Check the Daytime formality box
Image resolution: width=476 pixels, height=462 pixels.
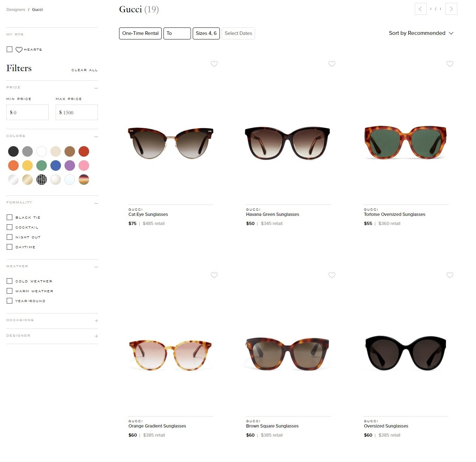pyautogui.click(x=10, y=247)
